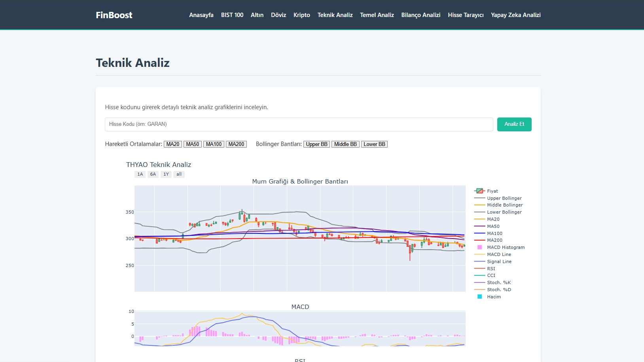
Task: Toggle the MA50 moving average button
Action: pyautogui.click(x=193, y=144)
